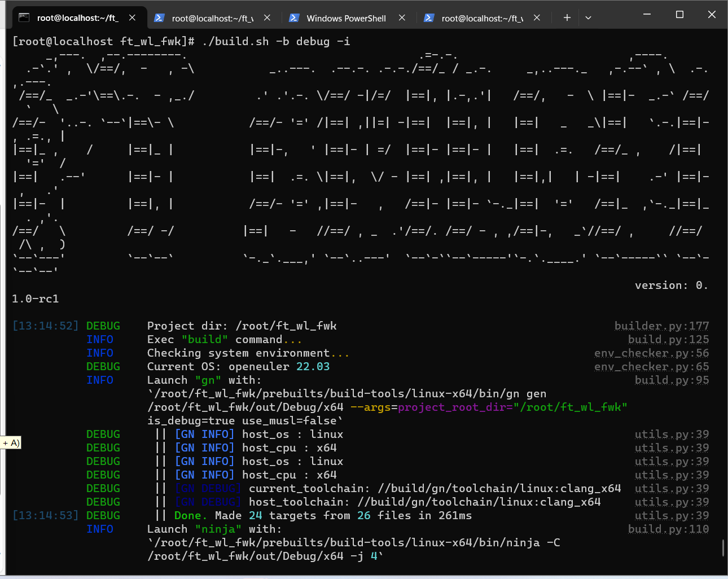Close the Windows PowerShell tab
Screen dimensions: 728x579
coord(402,17)
